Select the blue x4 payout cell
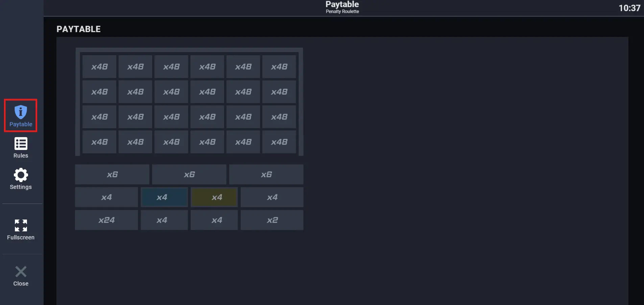 tap(164, 197)
